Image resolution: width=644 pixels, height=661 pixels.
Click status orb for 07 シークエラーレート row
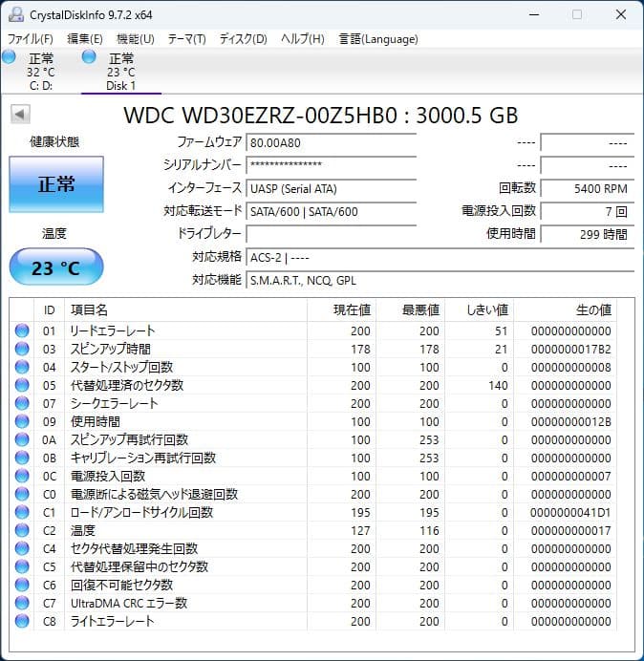(22, 403)
